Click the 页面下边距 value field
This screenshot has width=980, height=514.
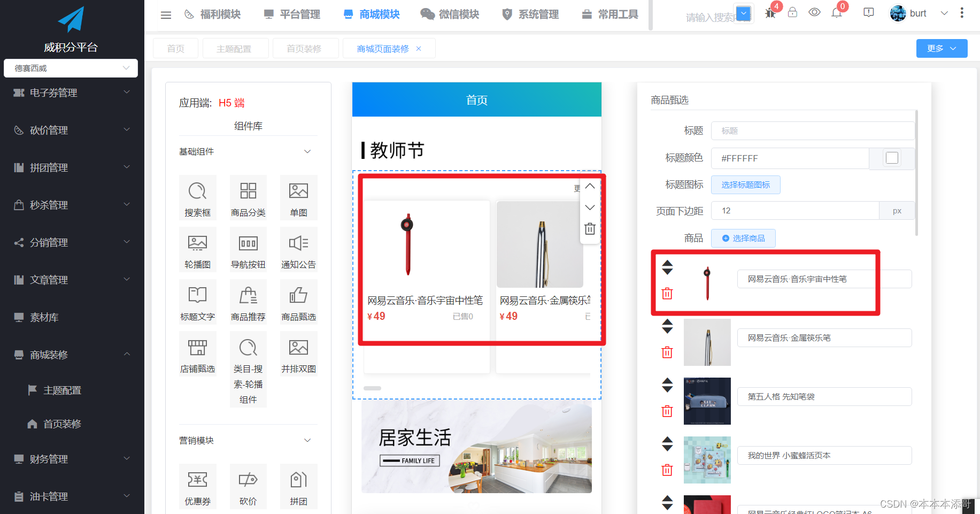795,211
